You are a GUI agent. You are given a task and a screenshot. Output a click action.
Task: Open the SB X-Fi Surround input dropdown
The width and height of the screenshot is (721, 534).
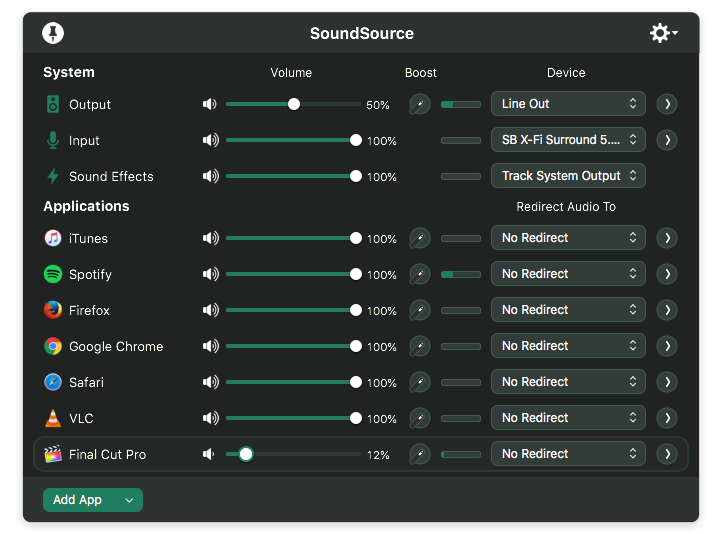(x=568, y=140)
